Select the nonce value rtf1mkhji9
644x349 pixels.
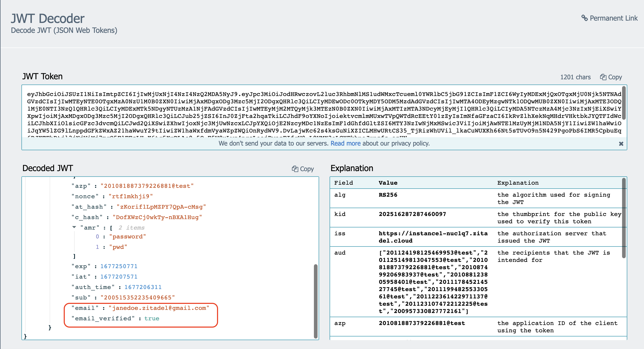click(131, 196)
